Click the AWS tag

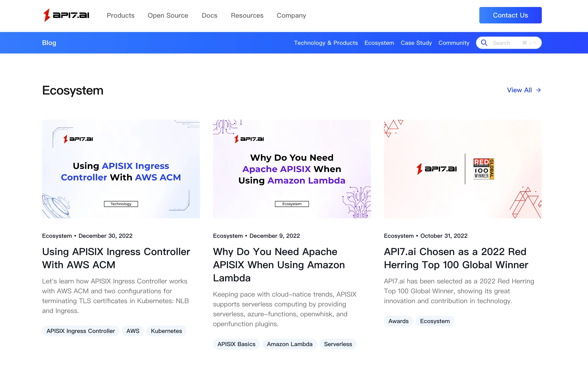pos(133,331)
